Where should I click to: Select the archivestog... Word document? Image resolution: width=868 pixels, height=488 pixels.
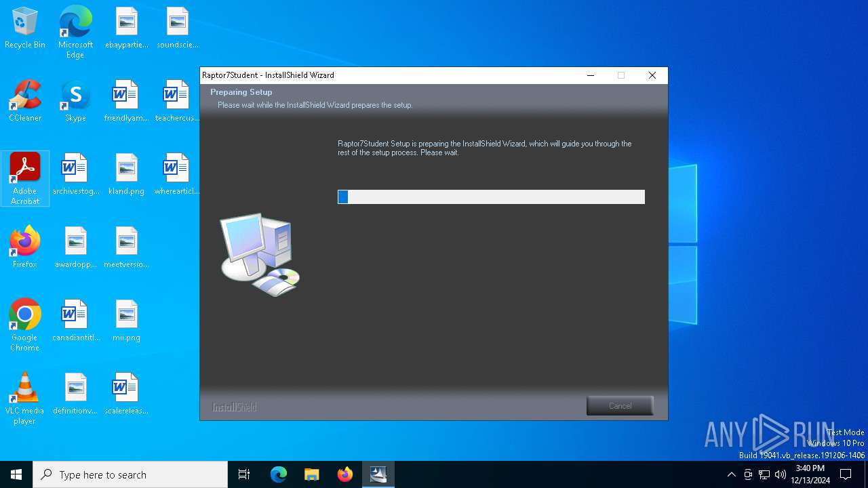(x=75, y=175)
